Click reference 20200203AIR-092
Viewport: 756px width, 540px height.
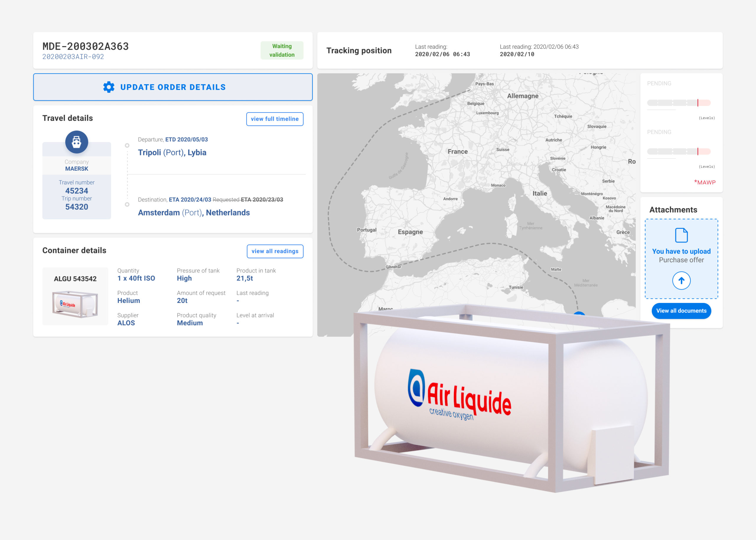73,57
